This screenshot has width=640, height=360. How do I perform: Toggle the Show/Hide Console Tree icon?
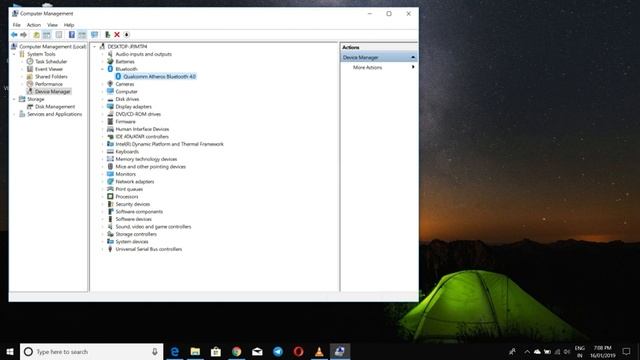click(47, 35)
